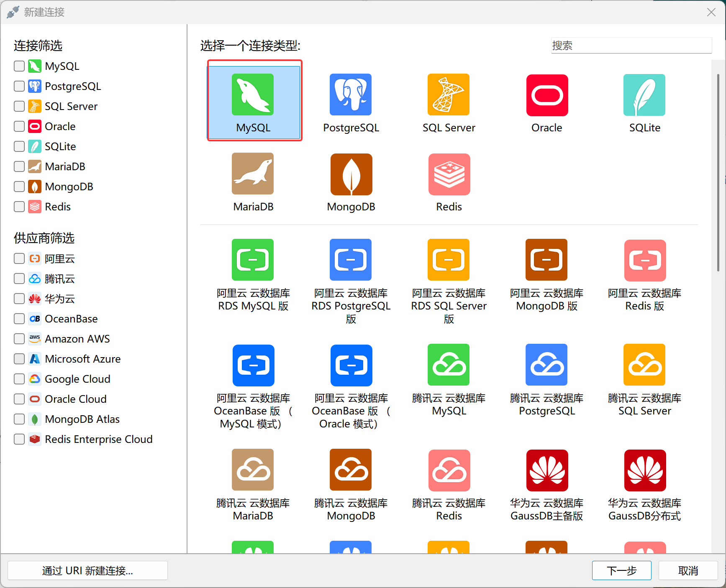Toggle the Amazon AWS vendor checkbox
This screenshot has height=588, width=726.
tap(19, 339)
